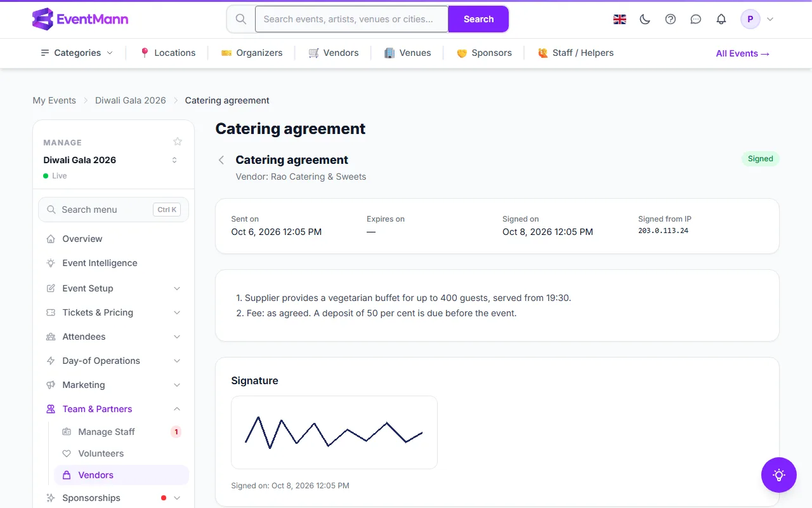This screenshot has width=812, height=508.
Task: Click the purple lightbulb floating button
Action: click(x=779, y=475)
